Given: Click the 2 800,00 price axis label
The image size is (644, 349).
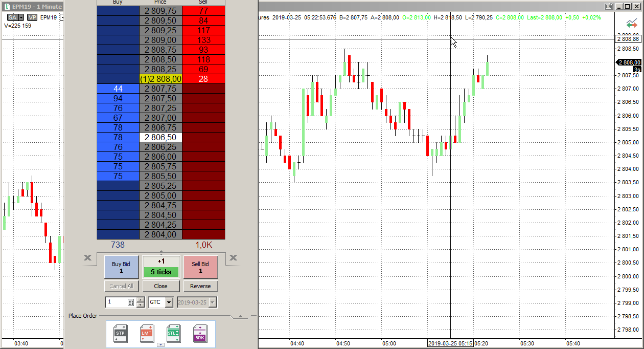Looking at the screenshot, I should (629, 276).
